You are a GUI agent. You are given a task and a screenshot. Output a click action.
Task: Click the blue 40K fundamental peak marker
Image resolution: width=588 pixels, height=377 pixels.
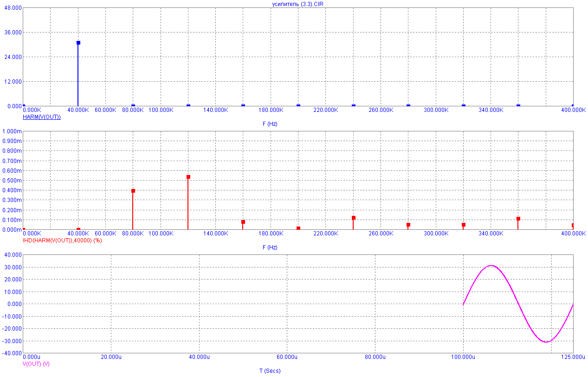[x=78, y=43]
